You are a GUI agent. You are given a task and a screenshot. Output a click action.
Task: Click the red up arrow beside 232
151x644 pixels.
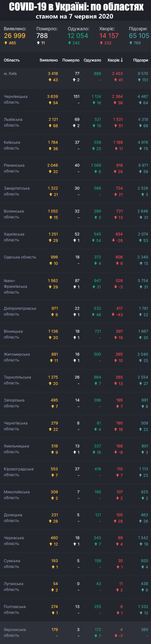point(101,43)
